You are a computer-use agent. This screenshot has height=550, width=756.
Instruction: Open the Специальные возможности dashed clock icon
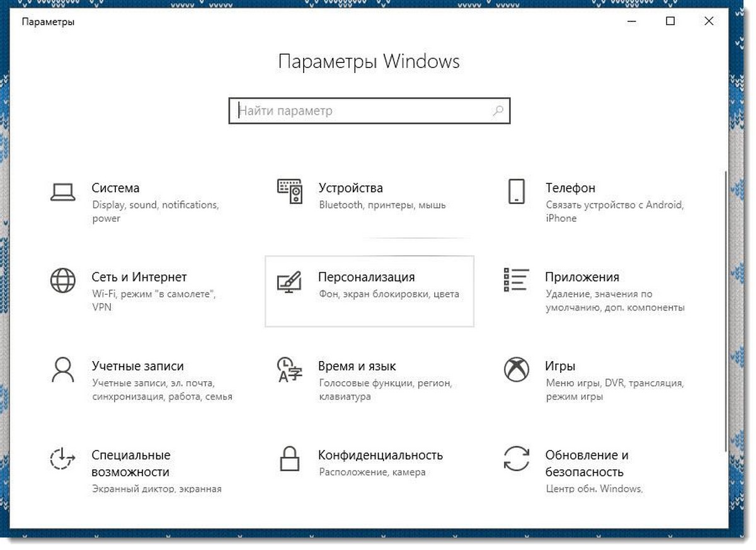[63, 458]
